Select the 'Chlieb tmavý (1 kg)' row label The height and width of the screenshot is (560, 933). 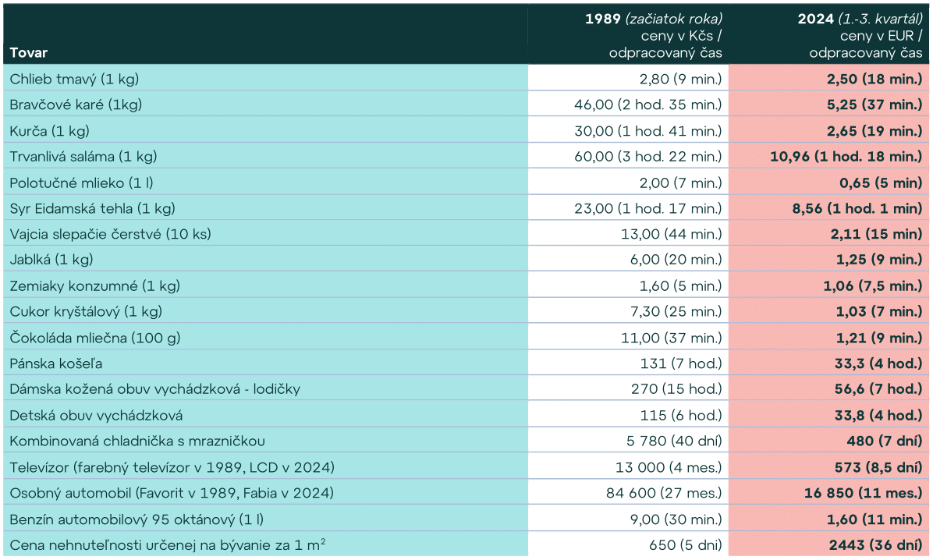[75, 79]
